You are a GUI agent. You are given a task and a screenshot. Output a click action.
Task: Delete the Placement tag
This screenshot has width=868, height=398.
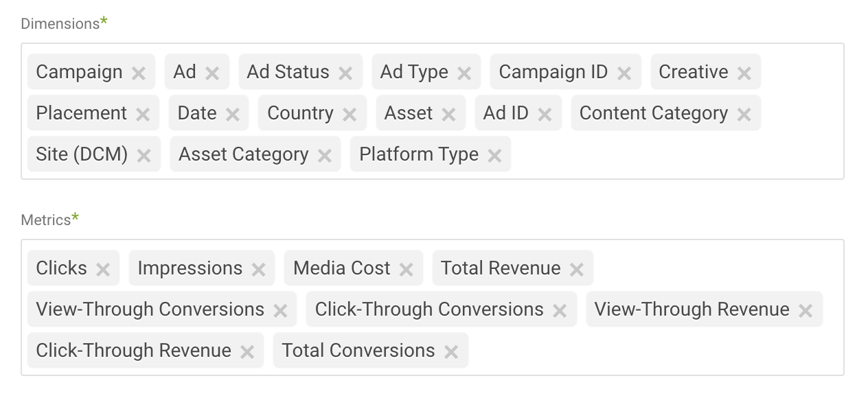pos(143,115)
